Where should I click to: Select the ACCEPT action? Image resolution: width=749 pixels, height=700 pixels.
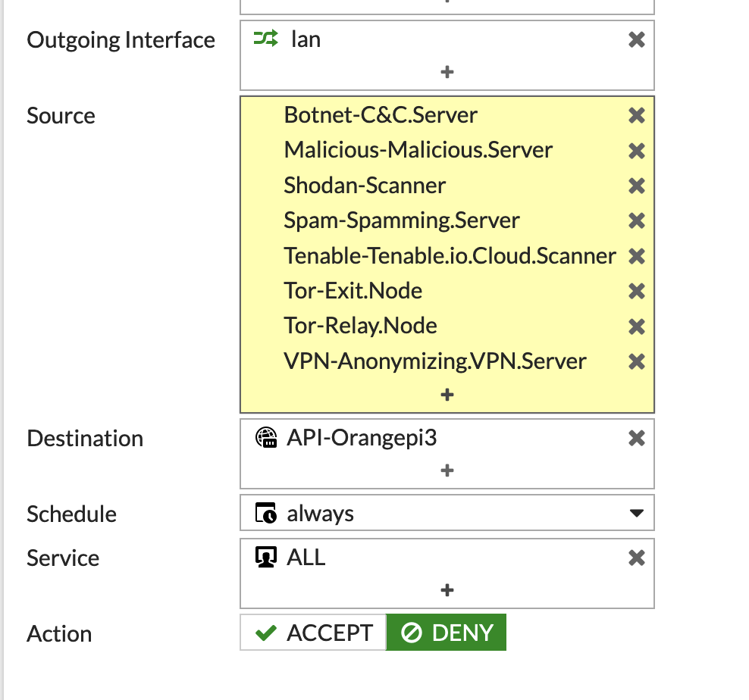[313, 633]
